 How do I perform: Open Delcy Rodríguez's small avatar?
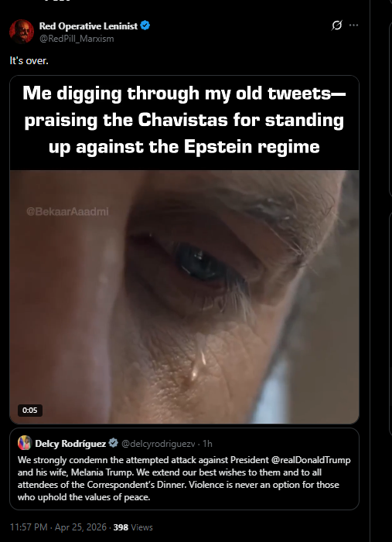(25, 443)
